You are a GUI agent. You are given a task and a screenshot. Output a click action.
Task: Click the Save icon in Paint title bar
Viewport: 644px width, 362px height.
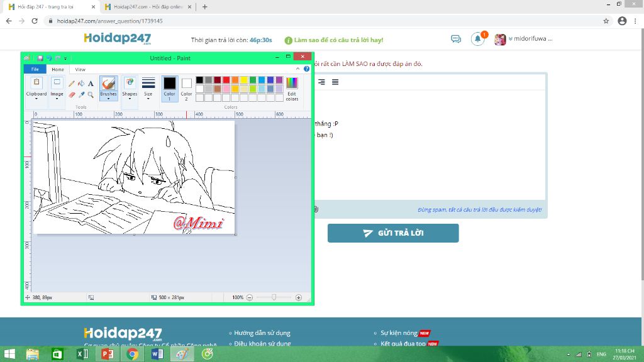(40, 58)
